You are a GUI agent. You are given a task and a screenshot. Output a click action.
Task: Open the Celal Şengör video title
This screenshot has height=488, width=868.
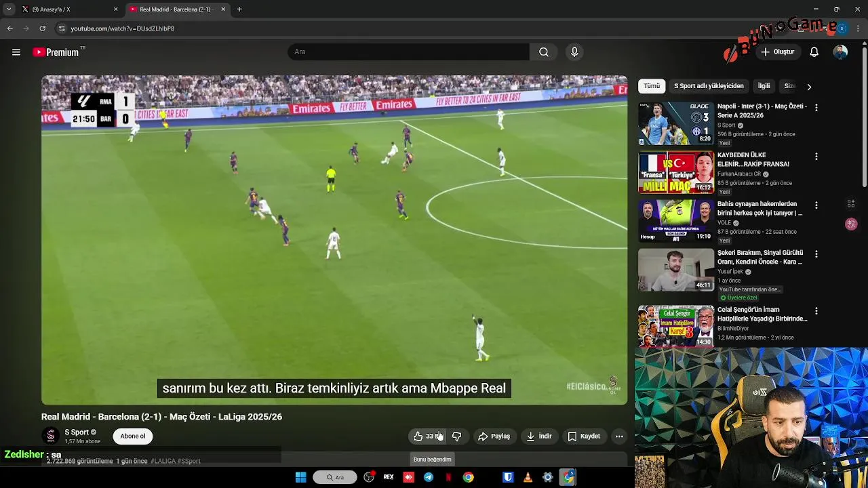[762, 314]
